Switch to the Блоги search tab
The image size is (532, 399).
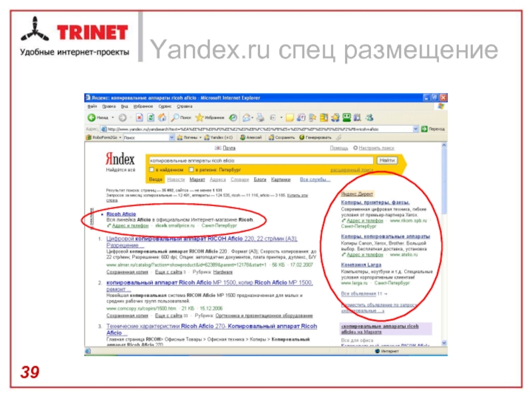[260, 180]
